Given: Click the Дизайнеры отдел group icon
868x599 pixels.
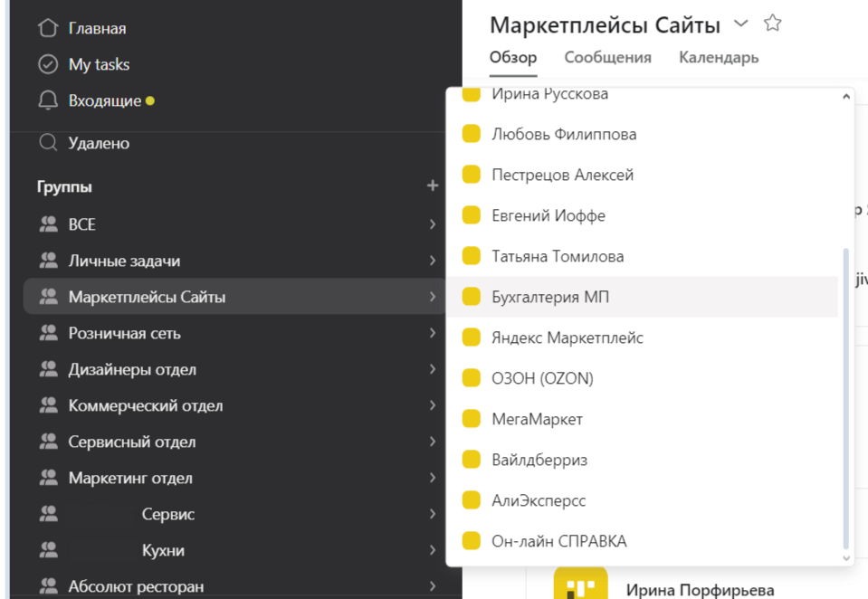Looking at the screenshot, I should pos(49,369).
